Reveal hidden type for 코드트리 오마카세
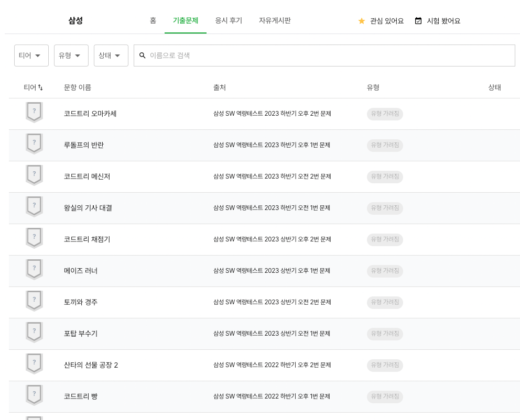This screenshot has width=520, height=420. (x=385, y=114)
